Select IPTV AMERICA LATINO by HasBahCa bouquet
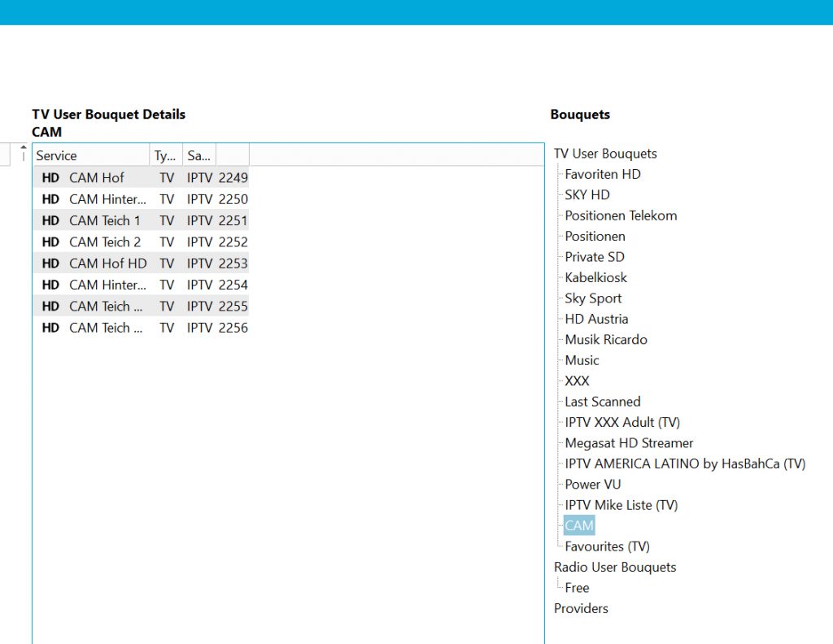833x644 pixels. 685,464
